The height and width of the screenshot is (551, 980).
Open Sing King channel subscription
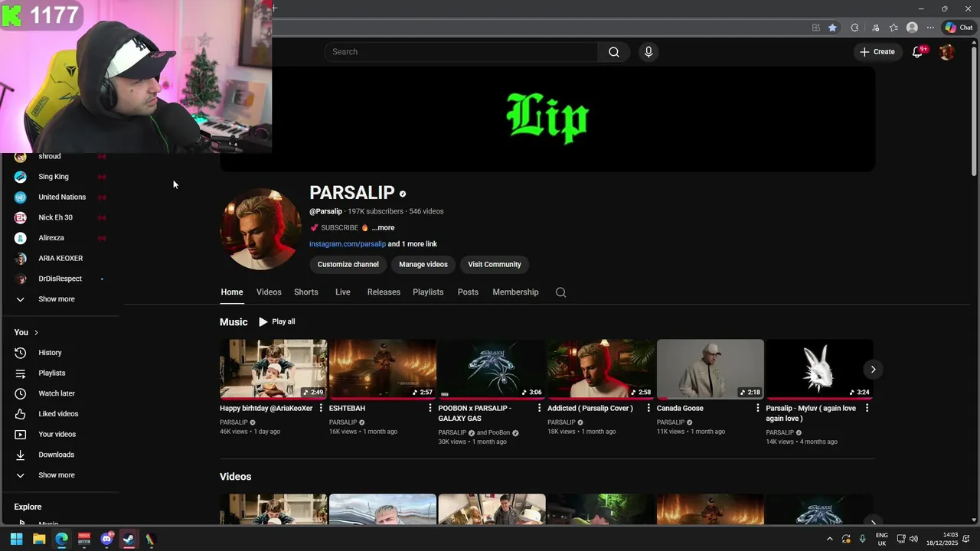tap(61, 177)
